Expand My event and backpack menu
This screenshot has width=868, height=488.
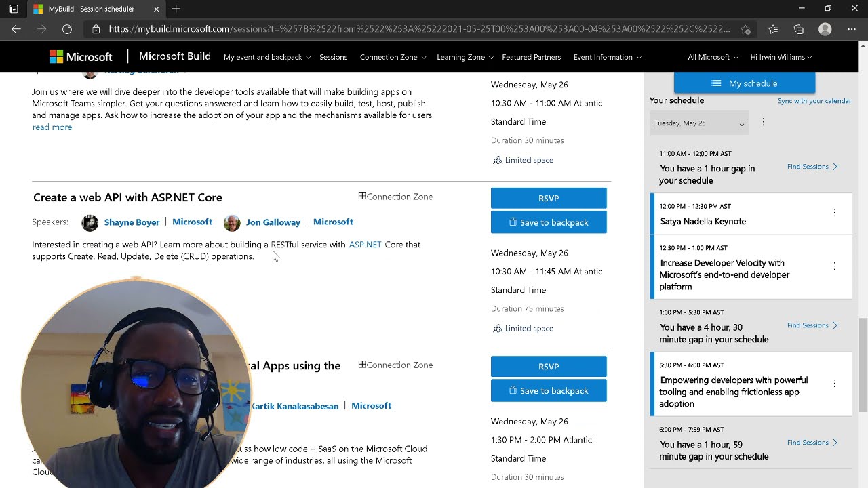(267, 57)
